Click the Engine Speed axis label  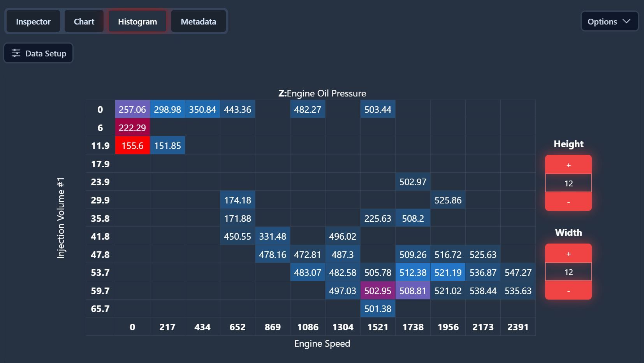pos(322,344)
